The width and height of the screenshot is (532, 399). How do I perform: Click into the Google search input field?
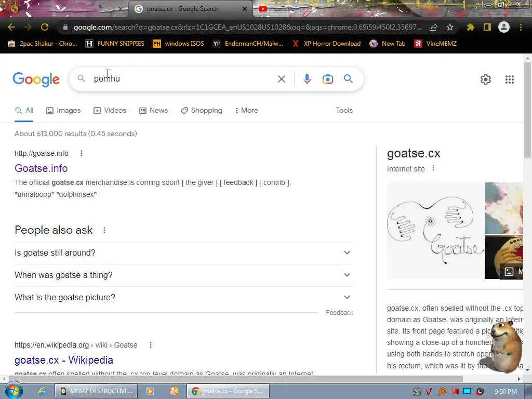(183, 79)
